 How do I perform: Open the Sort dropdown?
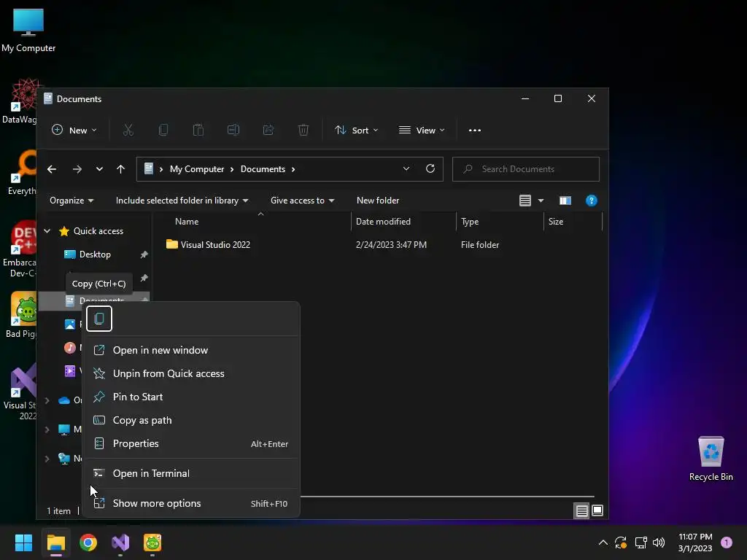[356, 130]
